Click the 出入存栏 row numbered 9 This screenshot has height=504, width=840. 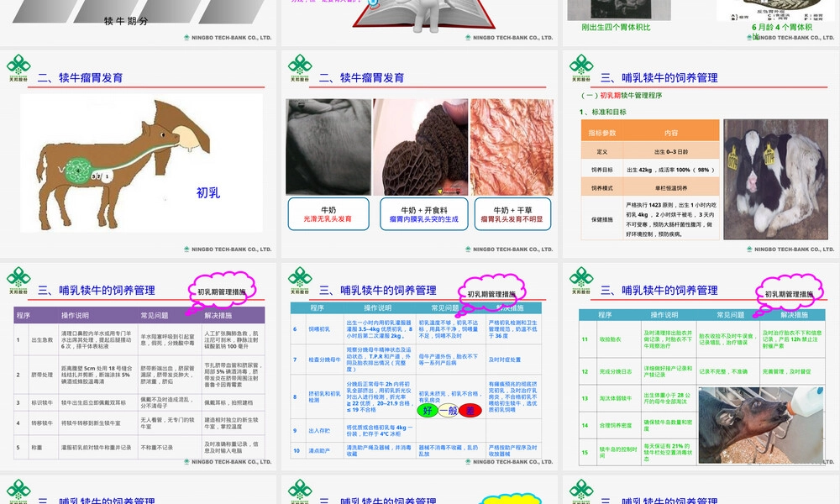coord(417,430)
